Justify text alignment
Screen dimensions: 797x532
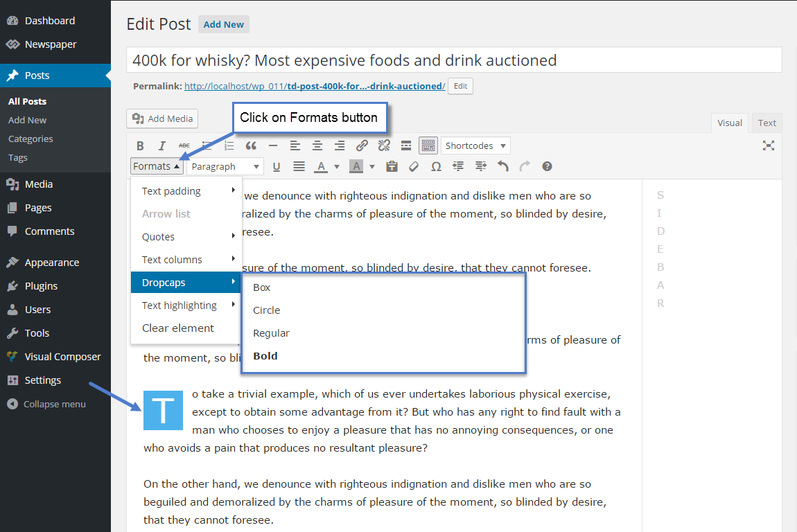[299, 167]
